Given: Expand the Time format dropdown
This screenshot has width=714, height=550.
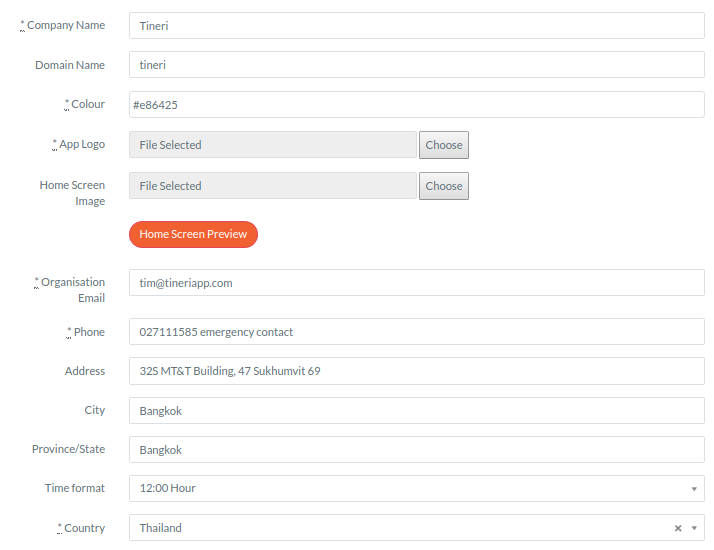Looking at the screenshot, I should coord(694,489).
